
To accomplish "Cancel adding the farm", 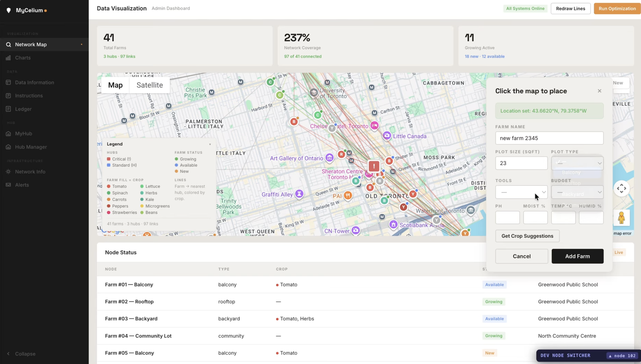I will click(x=522, y=256).
